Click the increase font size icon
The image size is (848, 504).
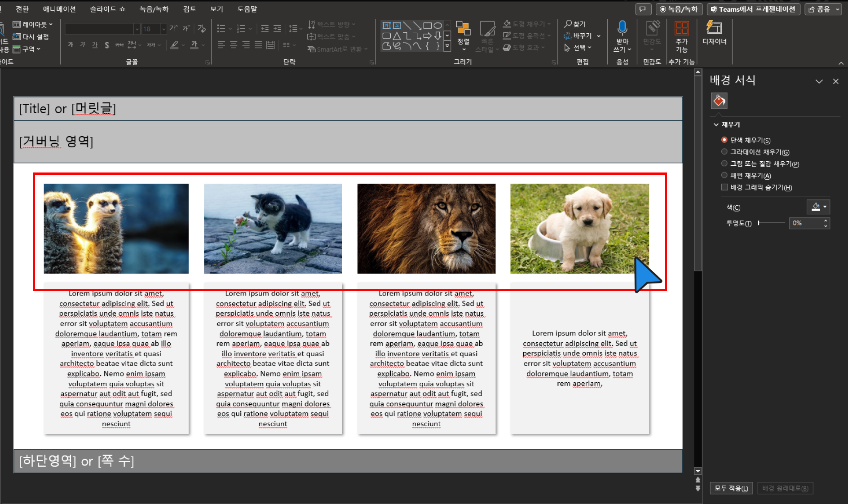[174, 29]
